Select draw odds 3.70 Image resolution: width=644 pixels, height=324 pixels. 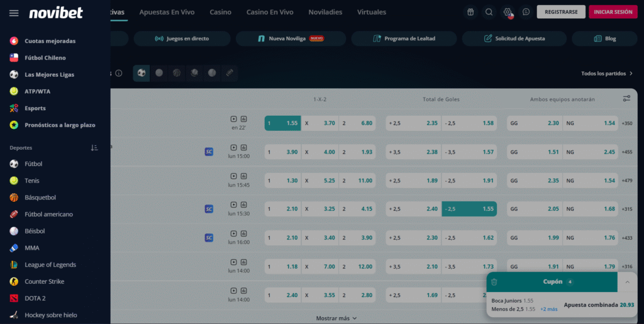point(320,123)
